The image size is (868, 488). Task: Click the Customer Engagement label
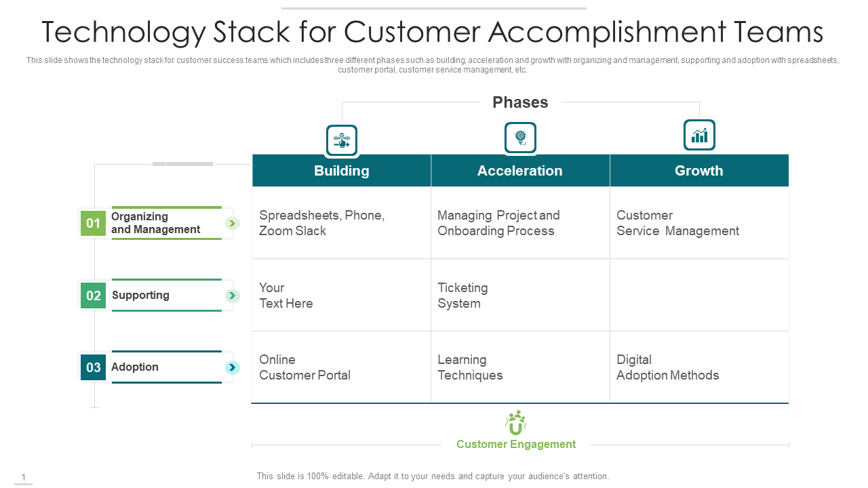(x=516, y=445)
